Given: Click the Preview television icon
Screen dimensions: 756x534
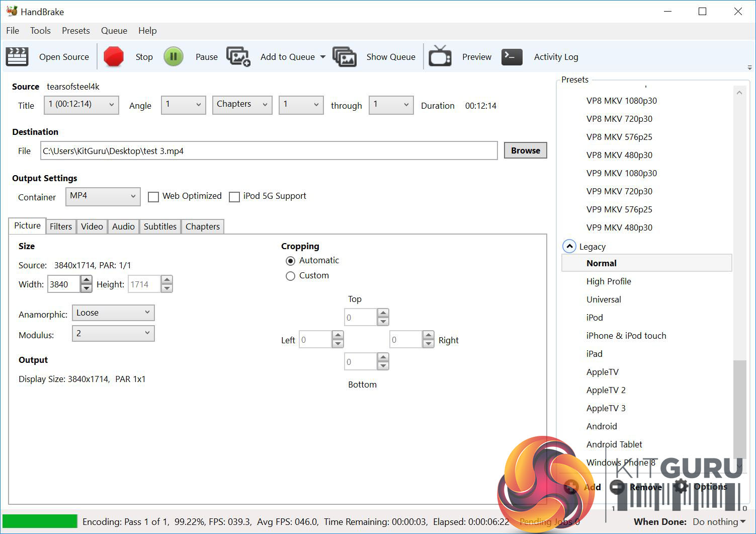Looking at the screenshot, I should click(440, 56).
